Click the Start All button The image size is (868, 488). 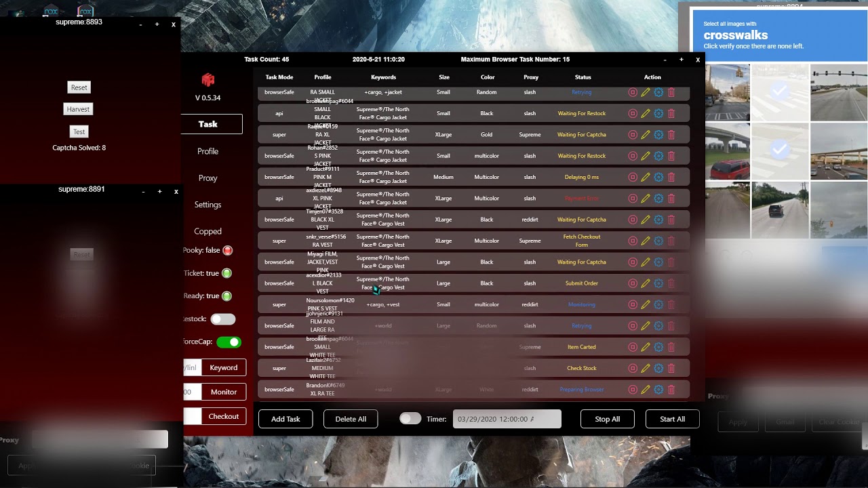click(x=673, y=419)
